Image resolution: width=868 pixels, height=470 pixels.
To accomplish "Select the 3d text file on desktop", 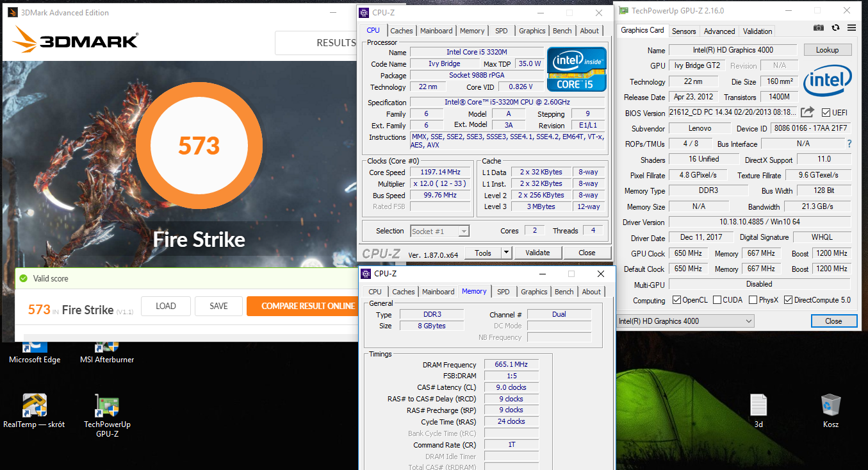I will [758, 411].
